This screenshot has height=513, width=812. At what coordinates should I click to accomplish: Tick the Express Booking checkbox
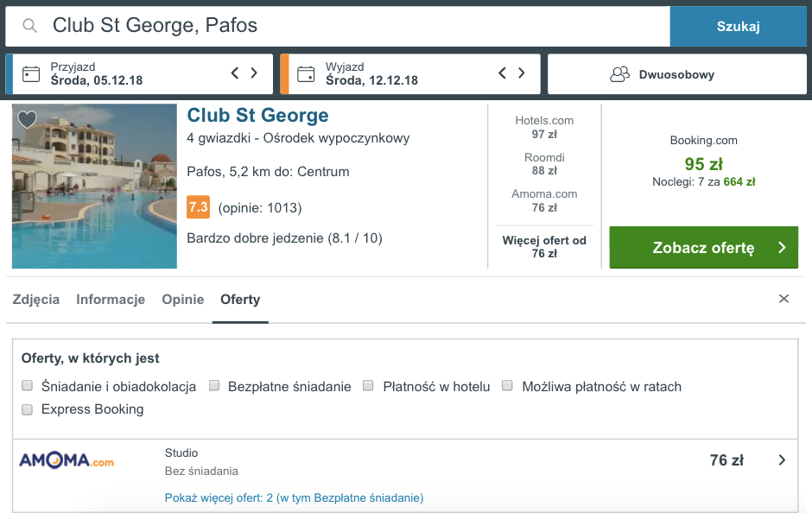(x=28, y=409)
